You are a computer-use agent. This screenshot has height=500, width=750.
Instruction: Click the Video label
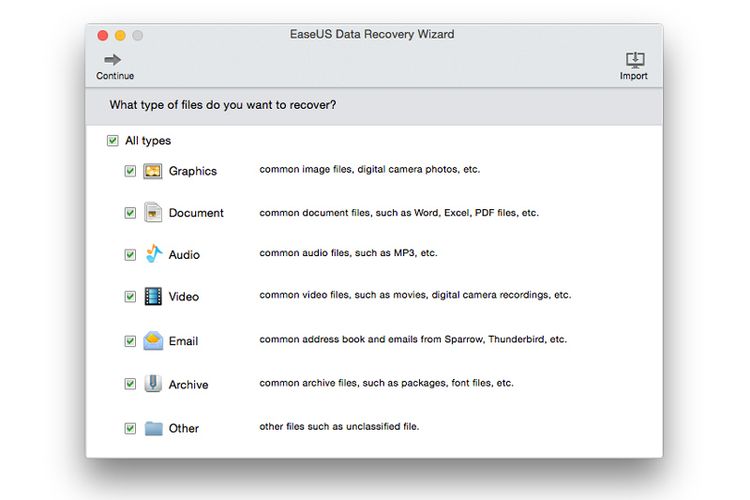184,297
